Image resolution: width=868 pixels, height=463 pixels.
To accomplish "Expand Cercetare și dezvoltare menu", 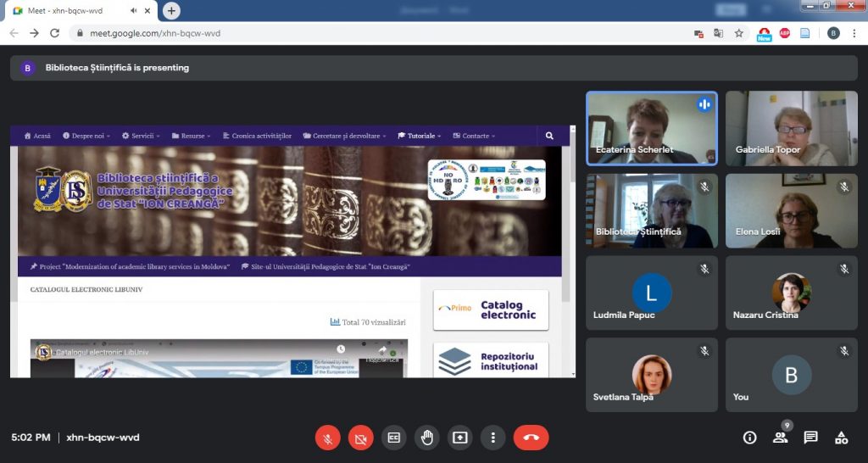I will tap(344, 136).
